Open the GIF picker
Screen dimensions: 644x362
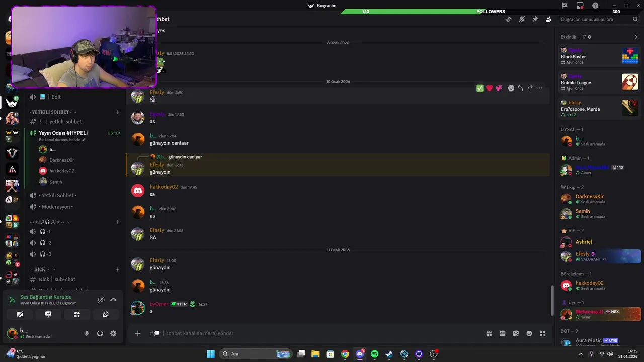coord(502,333)
